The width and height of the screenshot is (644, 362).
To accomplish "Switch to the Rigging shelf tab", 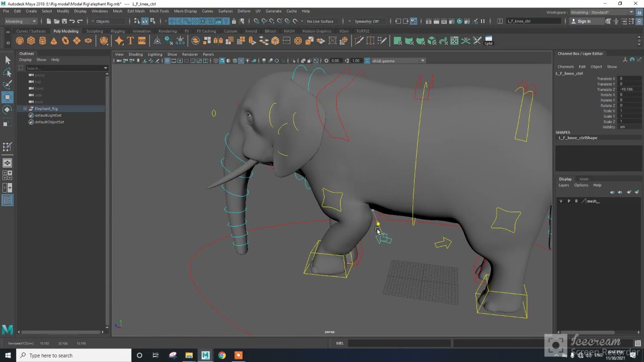I will (118, 31).
